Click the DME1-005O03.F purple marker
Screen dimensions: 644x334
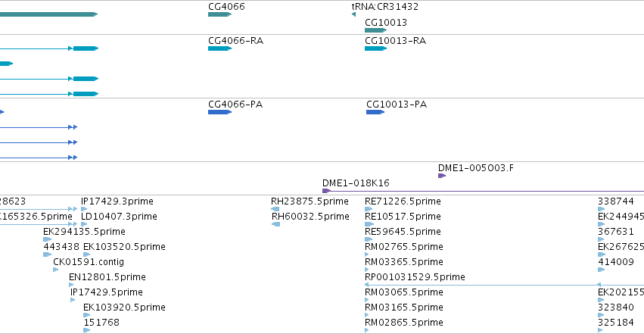point(442,176)
